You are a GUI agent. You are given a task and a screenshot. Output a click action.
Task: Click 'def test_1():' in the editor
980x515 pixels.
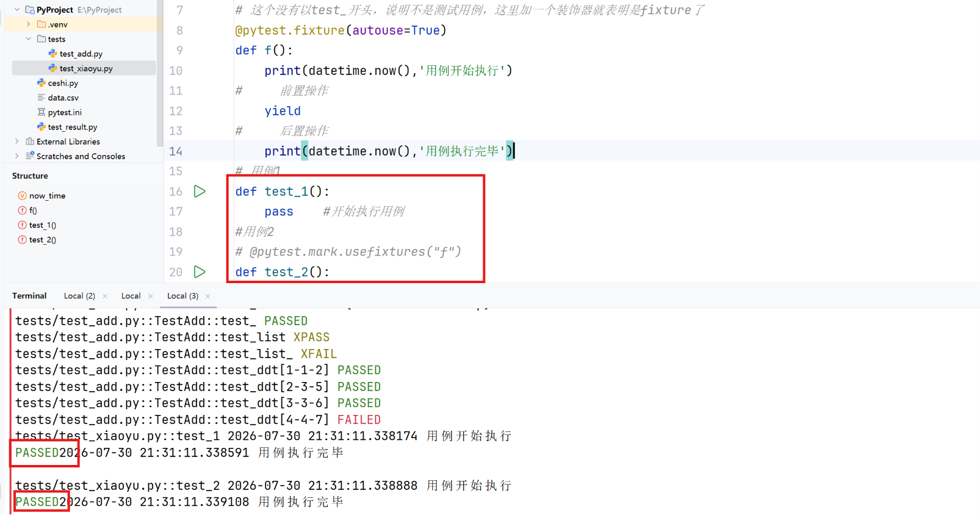pos(283,192)
